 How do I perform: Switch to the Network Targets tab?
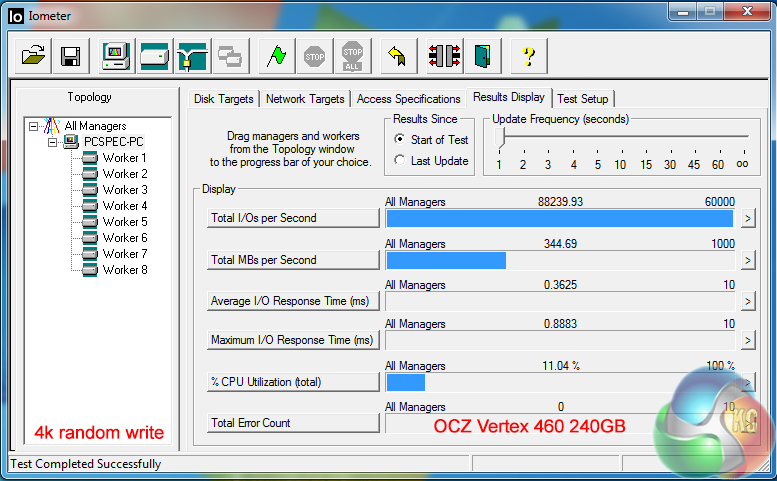(x=305, y=99)
